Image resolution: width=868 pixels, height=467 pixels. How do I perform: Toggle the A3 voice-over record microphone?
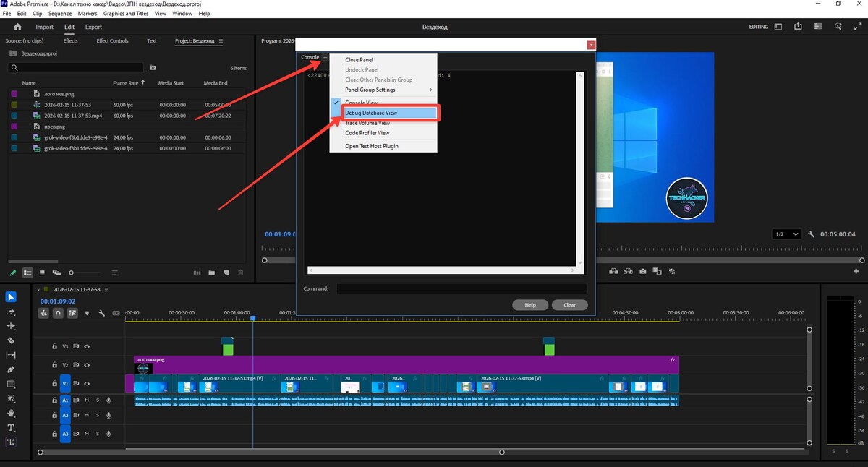[x=109, y=434]
